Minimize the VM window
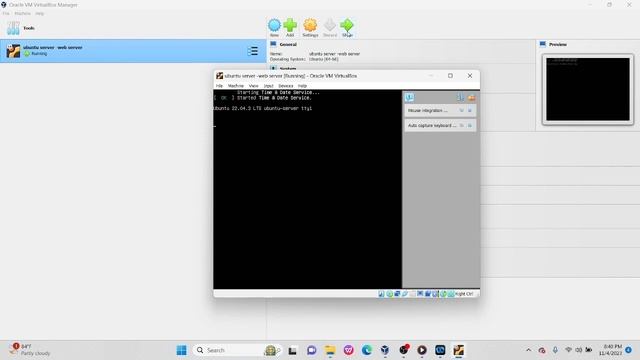The height and width of the screenshot is (360, 640). (431, 76)
